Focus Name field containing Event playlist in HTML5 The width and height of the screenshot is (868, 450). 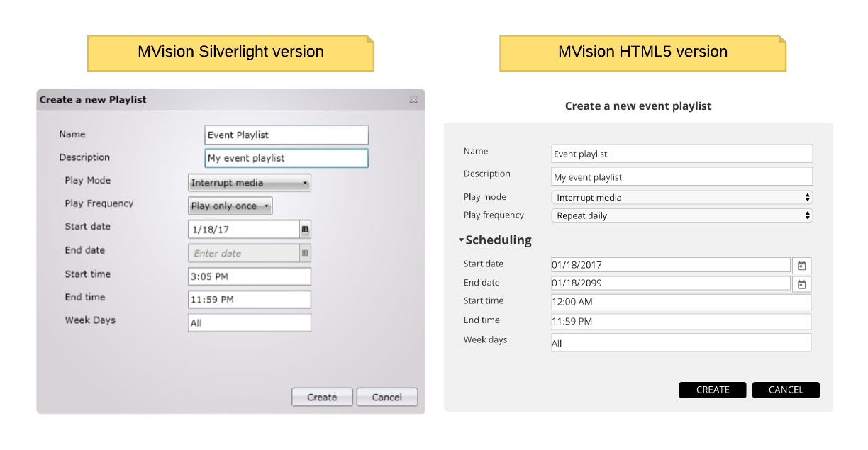point(682,154)
